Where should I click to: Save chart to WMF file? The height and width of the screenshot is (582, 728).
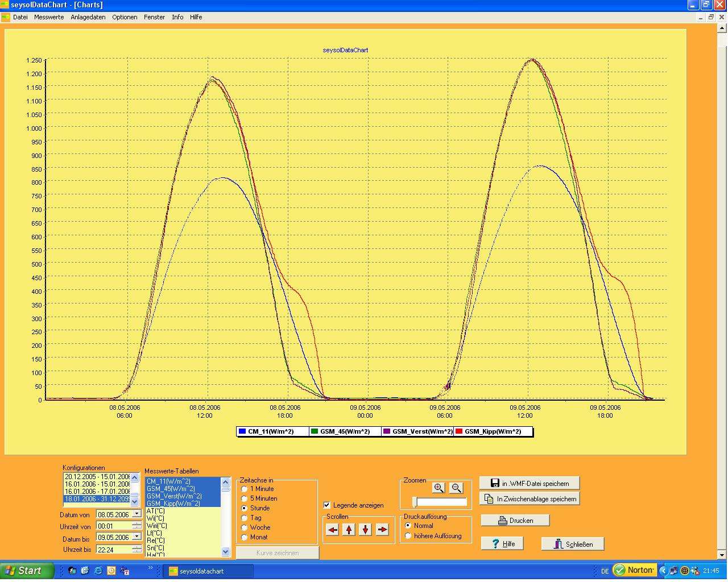[x=529, y=483]
